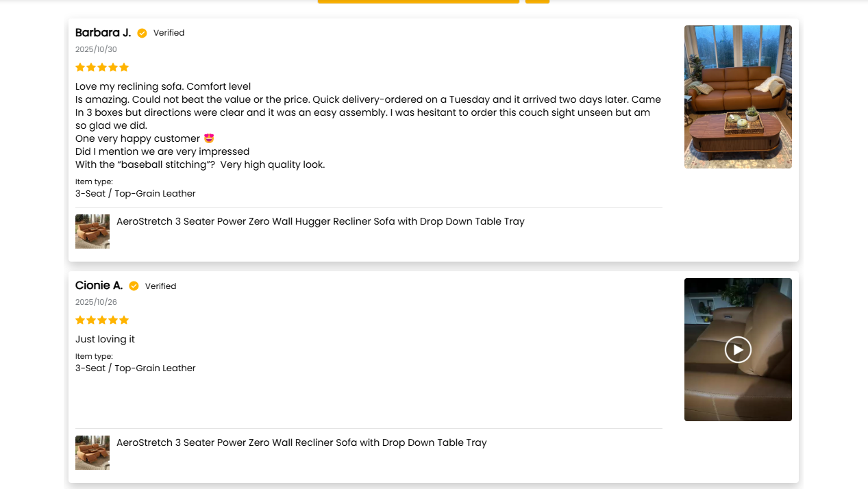Click the verified checkmark badge beside Cionie A.
Viewport: 868px width, 489px height.
pyautogui.click(x=134, y=286)
